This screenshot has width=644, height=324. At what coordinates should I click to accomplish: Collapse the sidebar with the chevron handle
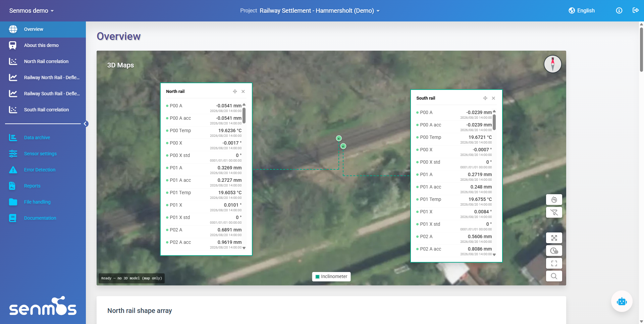pos(86,124)
